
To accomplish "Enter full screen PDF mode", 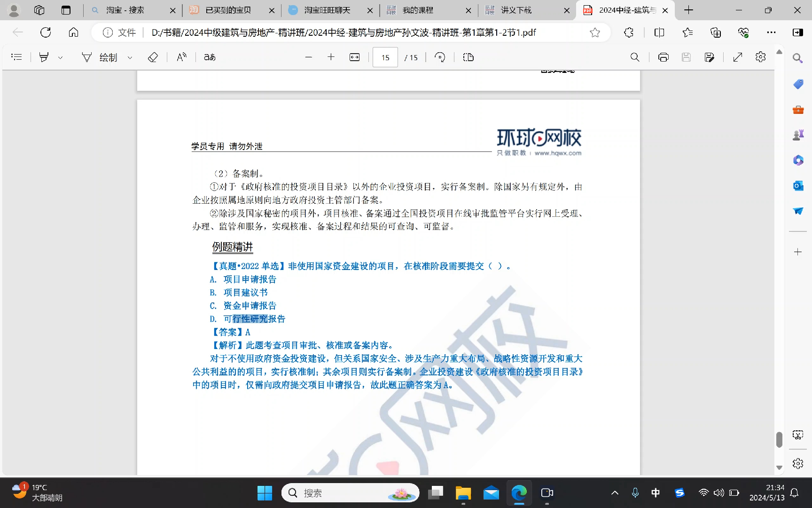I will pyautogui.click(x=738, y=57).
